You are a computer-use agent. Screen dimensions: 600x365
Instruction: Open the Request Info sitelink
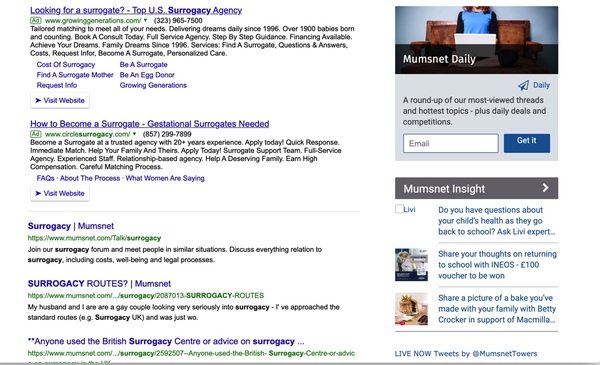pos(57,85)
